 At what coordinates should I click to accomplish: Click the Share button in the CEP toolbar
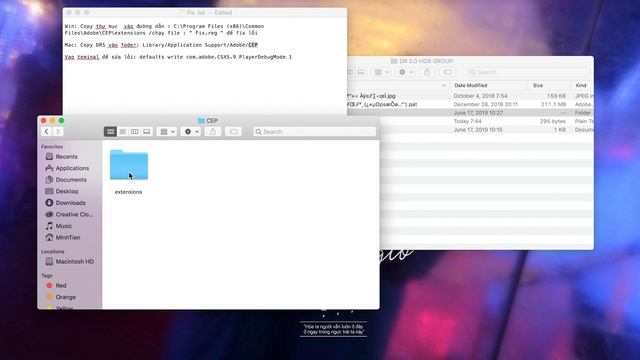click(213, 131)
